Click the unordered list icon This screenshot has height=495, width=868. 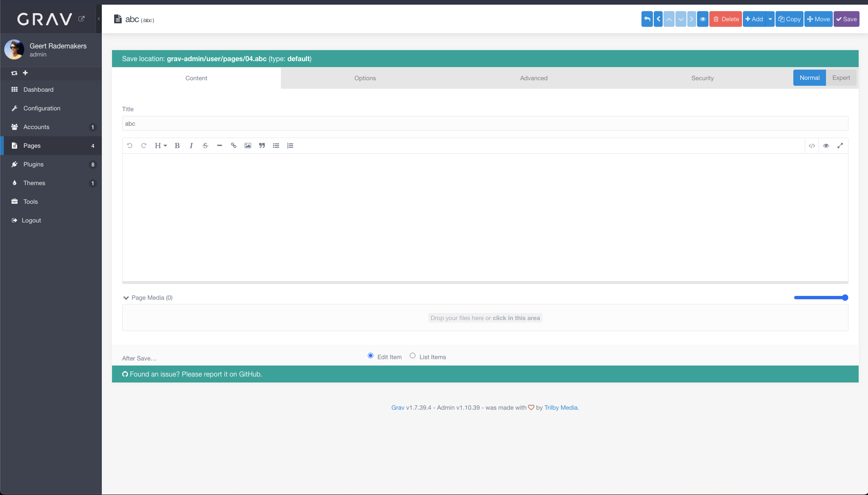276,146
